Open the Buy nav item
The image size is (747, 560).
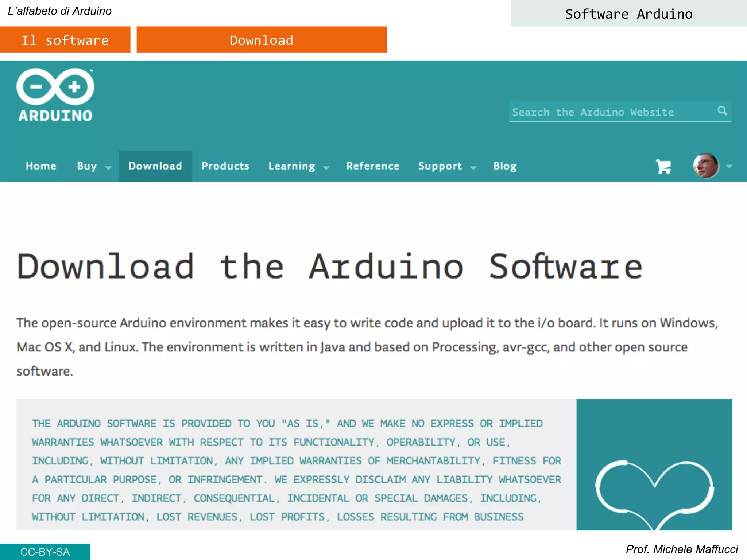click(87, 166)
